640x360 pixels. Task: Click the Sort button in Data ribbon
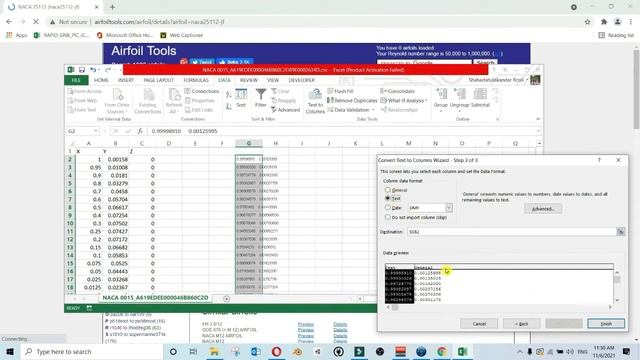pos(241,99)
